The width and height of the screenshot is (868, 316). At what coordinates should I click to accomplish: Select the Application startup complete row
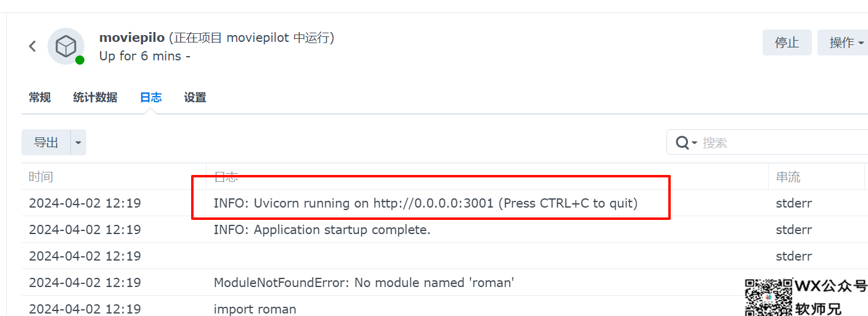444,229
